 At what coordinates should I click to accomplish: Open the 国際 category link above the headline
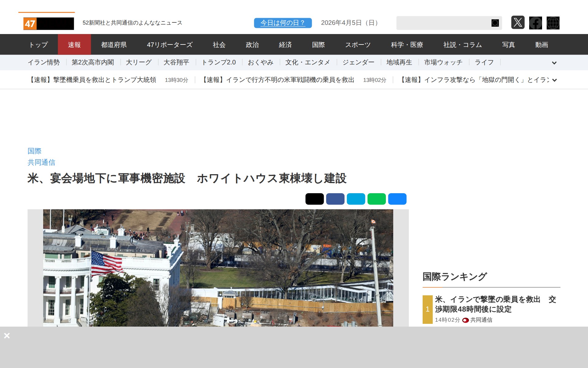(x=35, y=151)
